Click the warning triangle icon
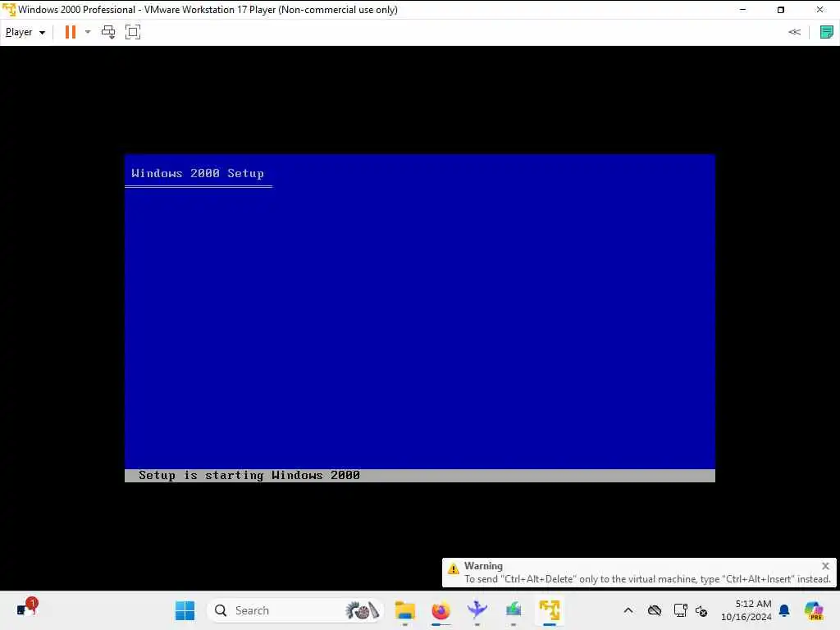840x630 pixels. pyautogui.click(x=453, y=569)
